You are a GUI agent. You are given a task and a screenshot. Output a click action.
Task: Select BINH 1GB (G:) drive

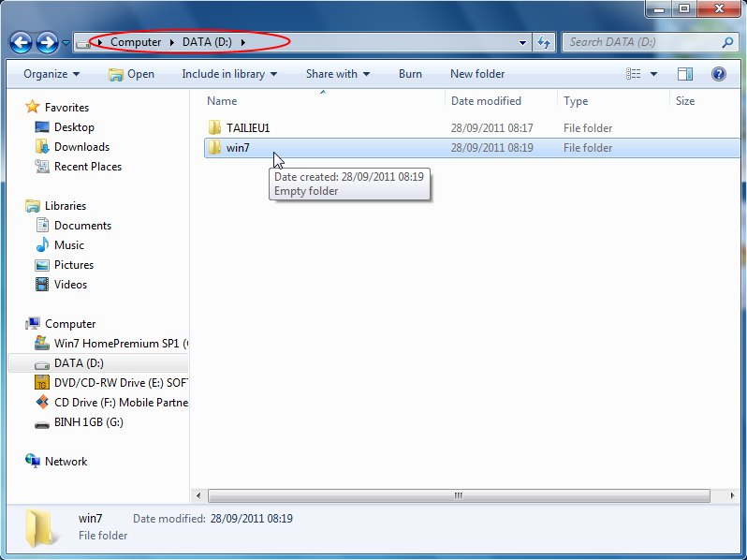(88, 422)
